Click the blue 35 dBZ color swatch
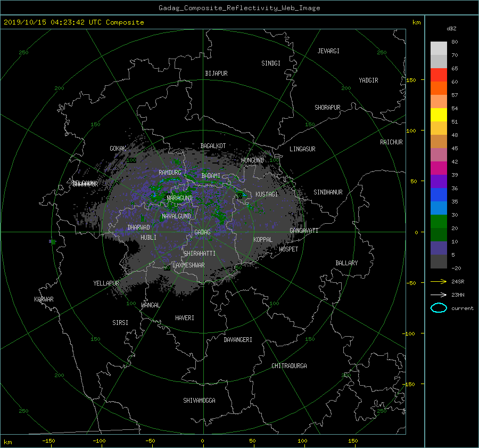479x448 pixels. (439, 195)
